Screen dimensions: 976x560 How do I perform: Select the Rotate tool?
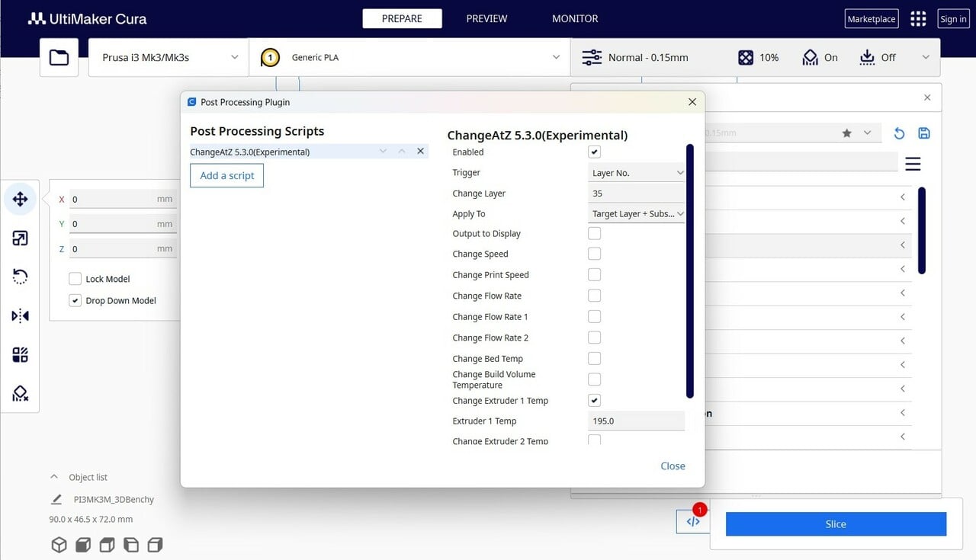(21, 277)
